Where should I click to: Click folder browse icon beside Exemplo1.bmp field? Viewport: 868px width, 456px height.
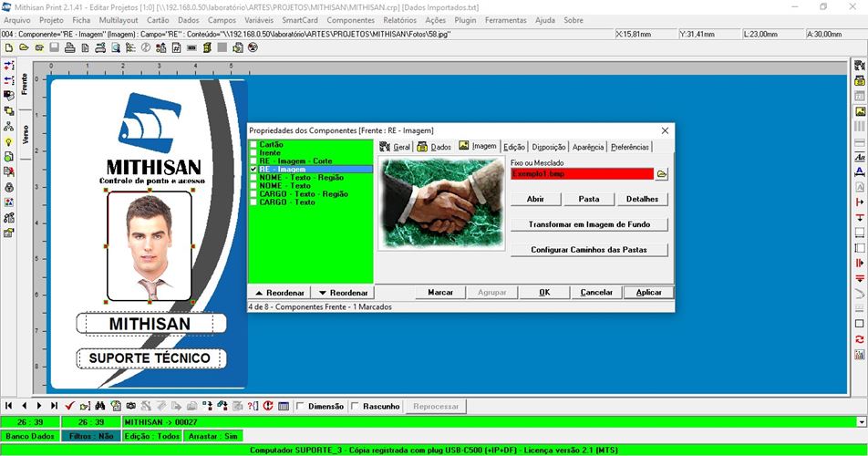[662, 174]
